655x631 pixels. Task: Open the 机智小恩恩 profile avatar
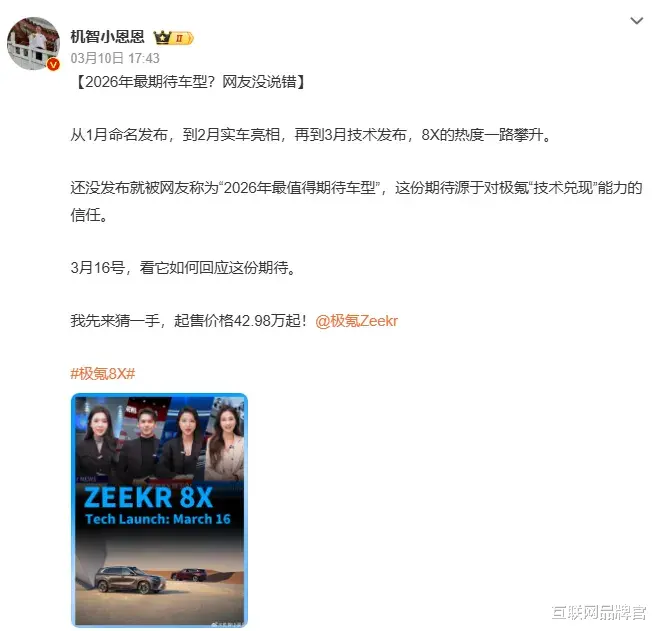click(x=33, y=43)
